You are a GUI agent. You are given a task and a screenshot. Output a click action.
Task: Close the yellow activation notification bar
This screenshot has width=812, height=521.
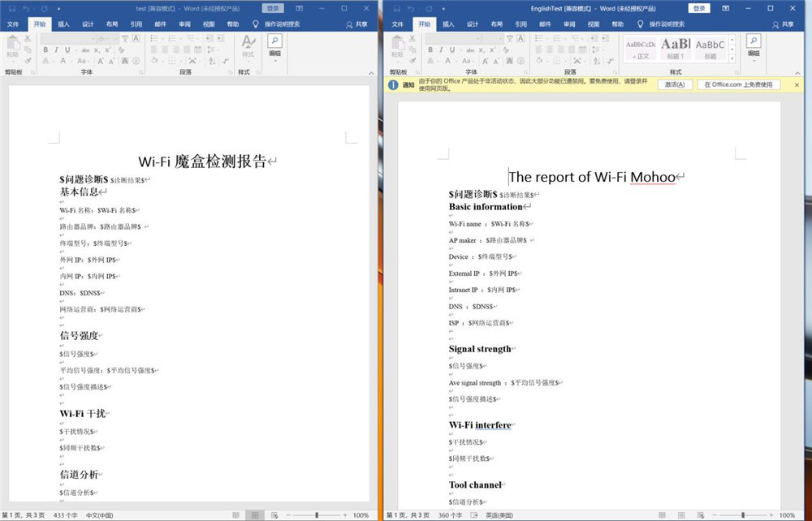pyautogui.click(x=797, y=85)
